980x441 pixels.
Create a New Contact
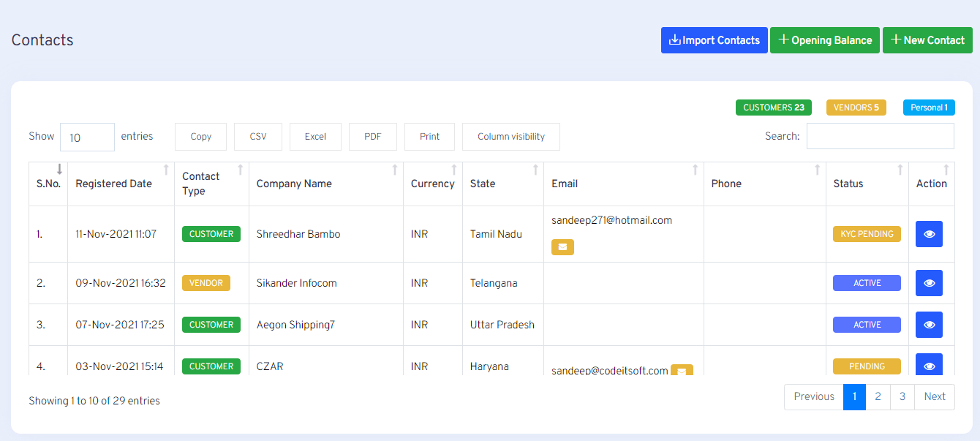927,40
